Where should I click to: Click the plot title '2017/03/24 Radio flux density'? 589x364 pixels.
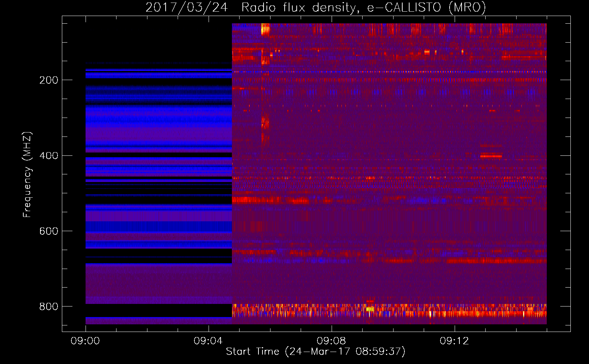(316, 8)
